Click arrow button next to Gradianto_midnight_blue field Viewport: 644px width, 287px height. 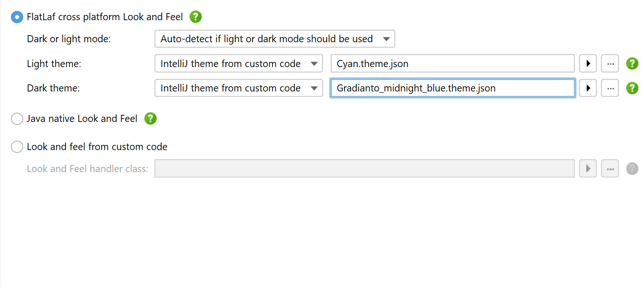588,88
